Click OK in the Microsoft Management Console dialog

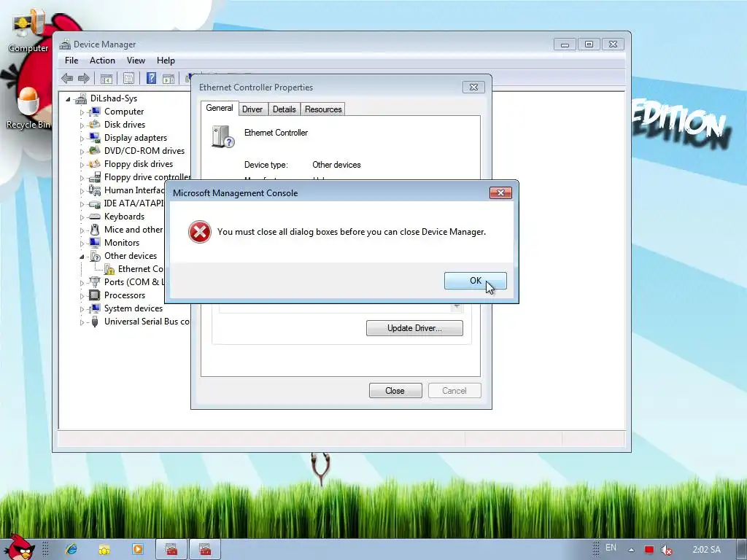[475, 281]
